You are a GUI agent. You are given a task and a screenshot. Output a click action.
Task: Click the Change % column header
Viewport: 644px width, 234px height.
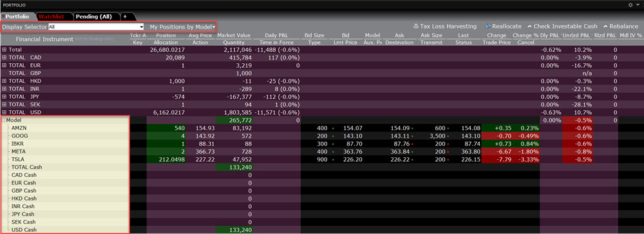(525, 35)
